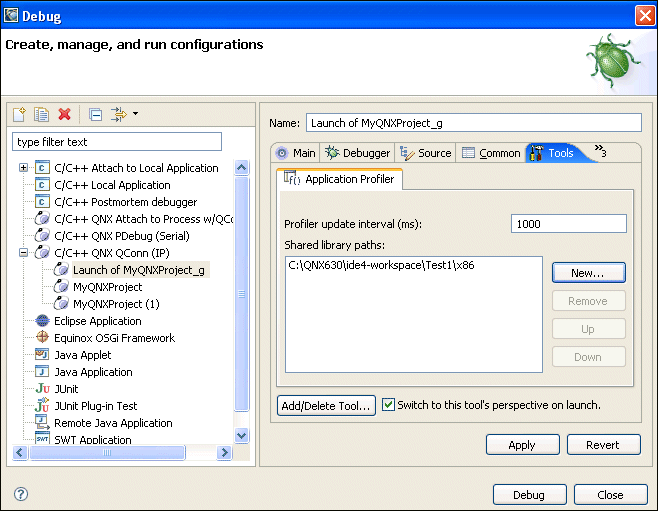Expand C/C++ Attach to Local Application node
658x511 pixels.
tap(23, 168)
